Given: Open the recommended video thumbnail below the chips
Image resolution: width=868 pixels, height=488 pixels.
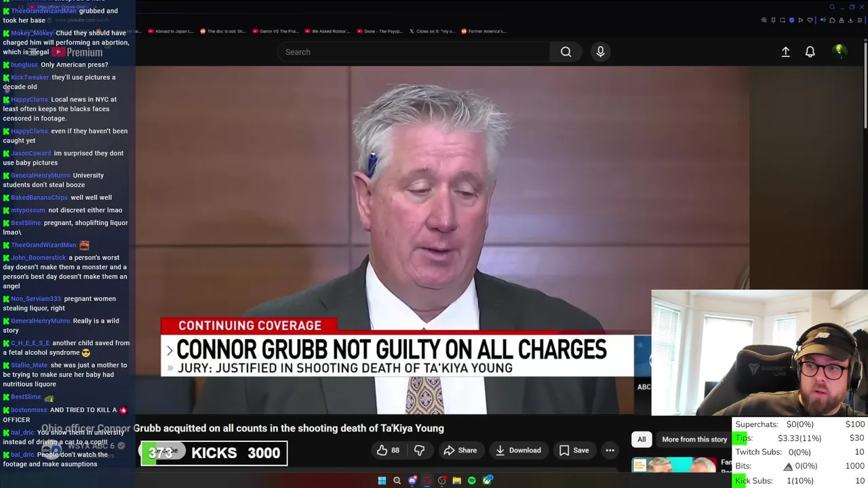Looking at the screenshot, I should (x=674, y=465).
